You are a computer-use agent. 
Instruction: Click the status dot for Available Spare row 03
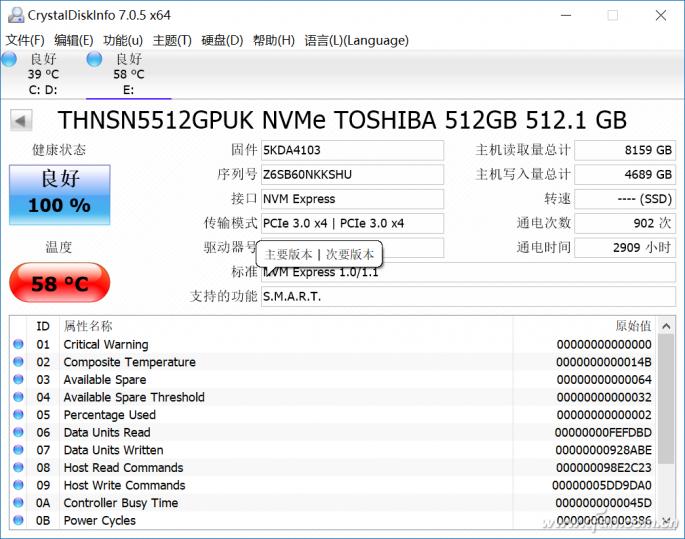coord(18,380)
